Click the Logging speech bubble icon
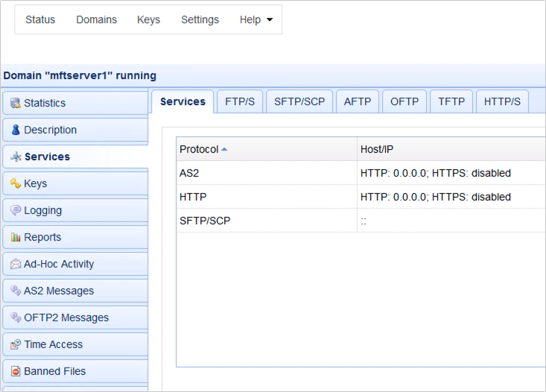This screenshot has height=392, width=546. click(15, 211)
